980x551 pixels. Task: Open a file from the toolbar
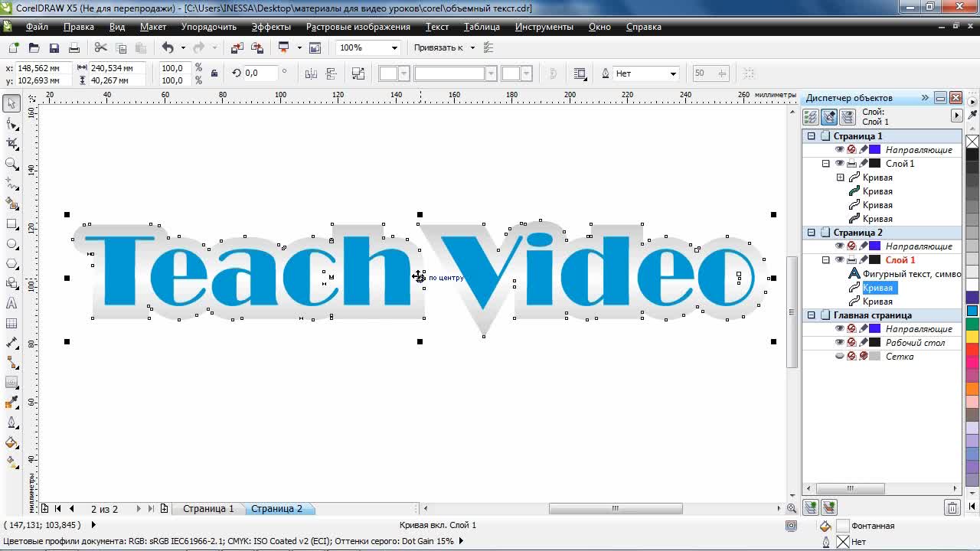coord(34,47)
